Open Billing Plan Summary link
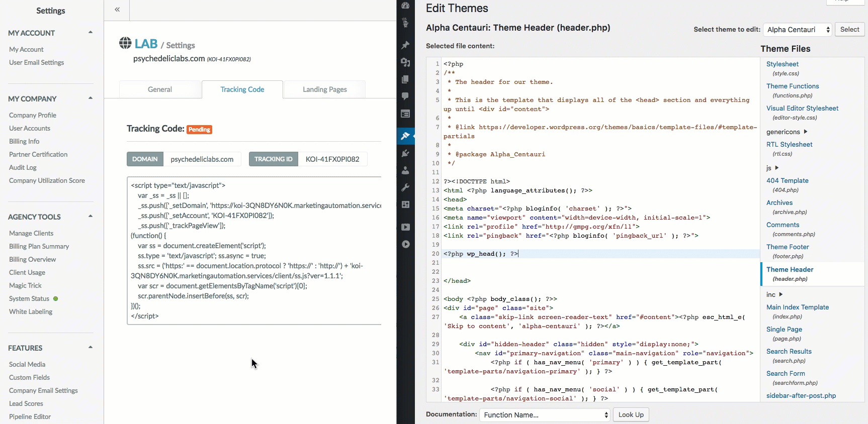This screenshot has height=424, width=868. pos(39,246)
